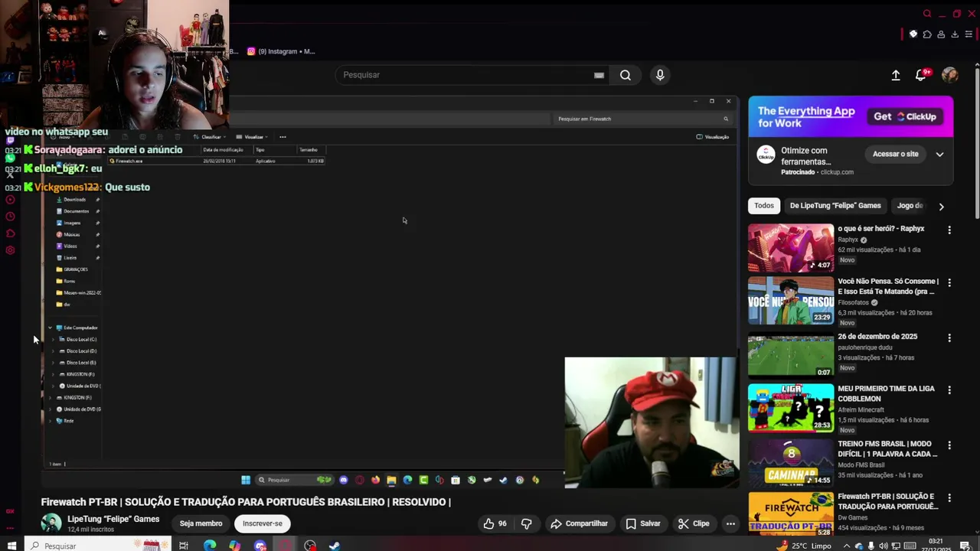The image size is (980, 551).
Task: Open options for '26 de dezembro de 2025' video
Action: [949, 337]
